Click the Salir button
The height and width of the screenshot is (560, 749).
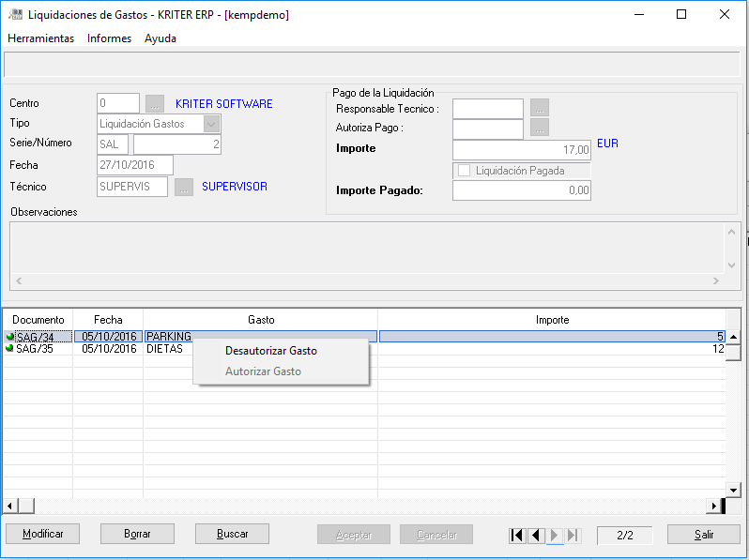(704, 534)
